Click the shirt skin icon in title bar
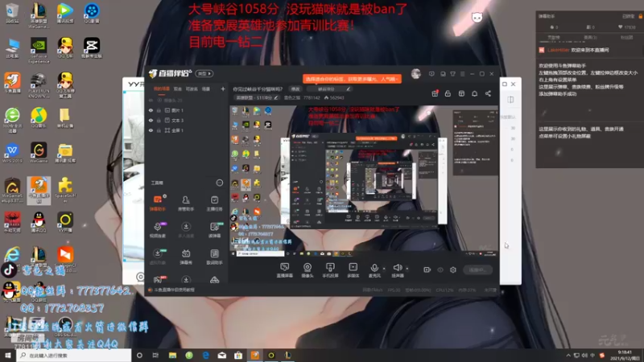The image size is (644, 362). pyautogui.click(x=452, y=74)
